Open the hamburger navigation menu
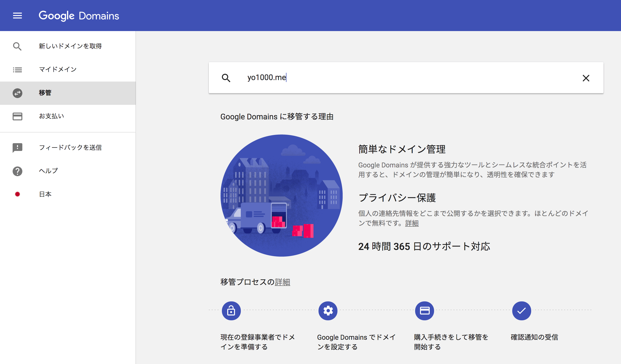The width and height of the screenshot is (621, 364). pyautogui.click(x=17, y=16)
